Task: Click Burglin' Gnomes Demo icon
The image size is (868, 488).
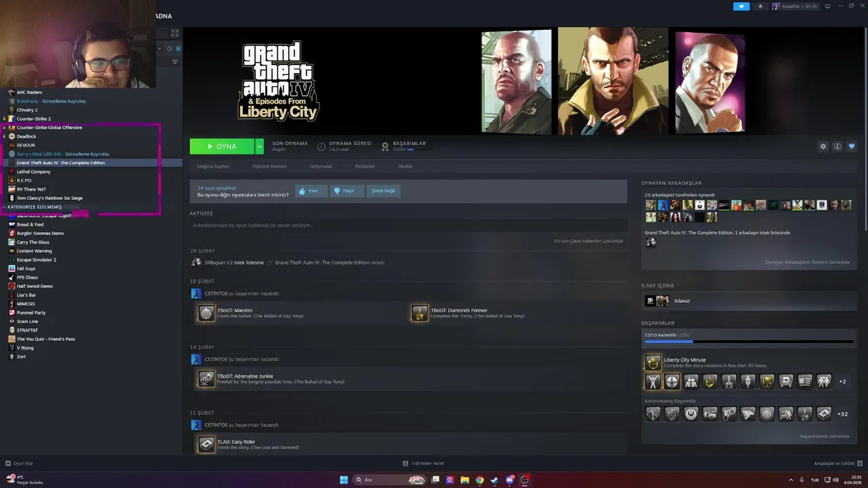Action: pyautogui.click(x=12, y=233)
